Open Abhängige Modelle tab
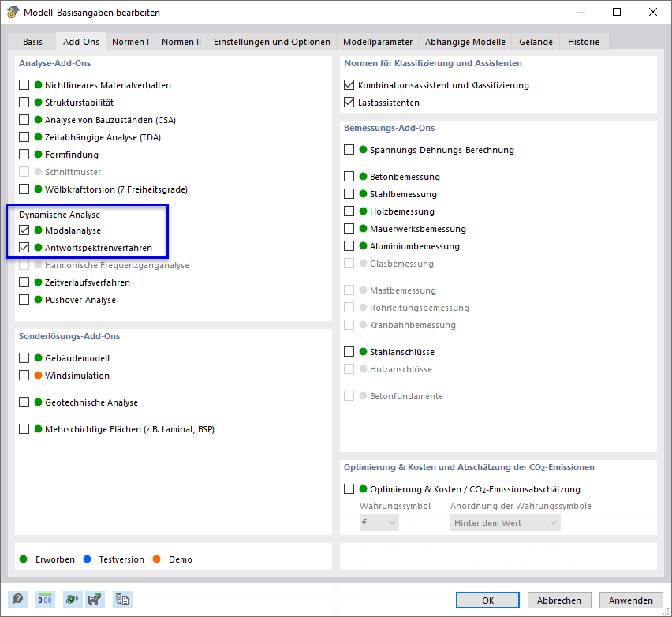 (465, 42)
